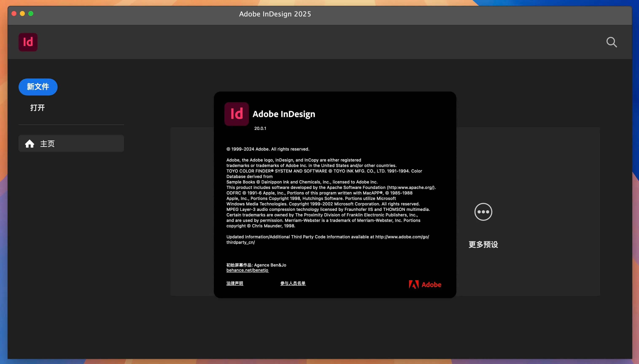Image resolution: width=639 pixels, height=364 pixels.
Task: Open the 参与人员名单 link
Action: click(x=293, y=283)
